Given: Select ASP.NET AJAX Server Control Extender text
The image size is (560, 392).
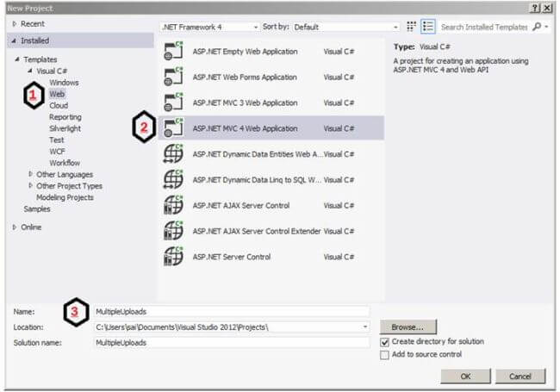Looking at the screenshot, I should click(257, 232).
